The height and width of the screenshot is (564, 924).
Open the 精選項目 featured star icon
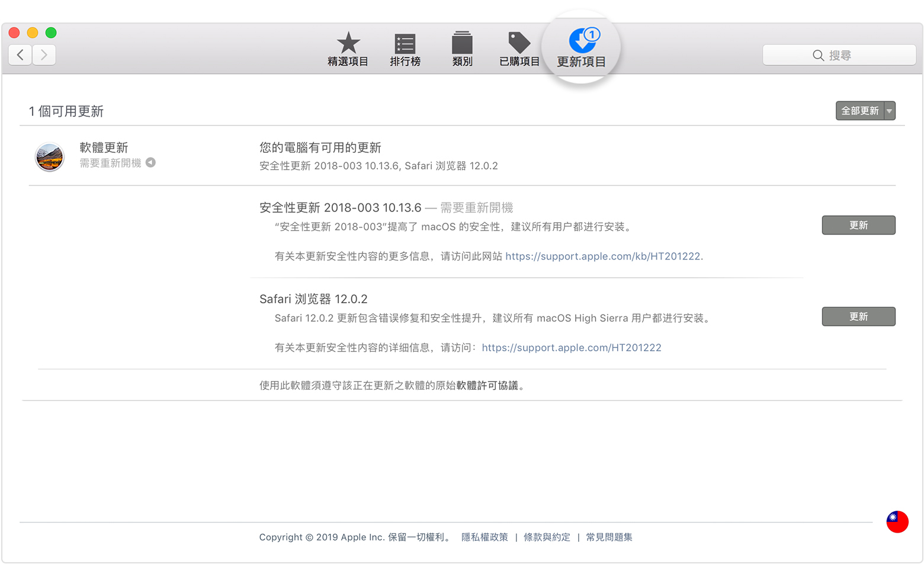(348, 43)
